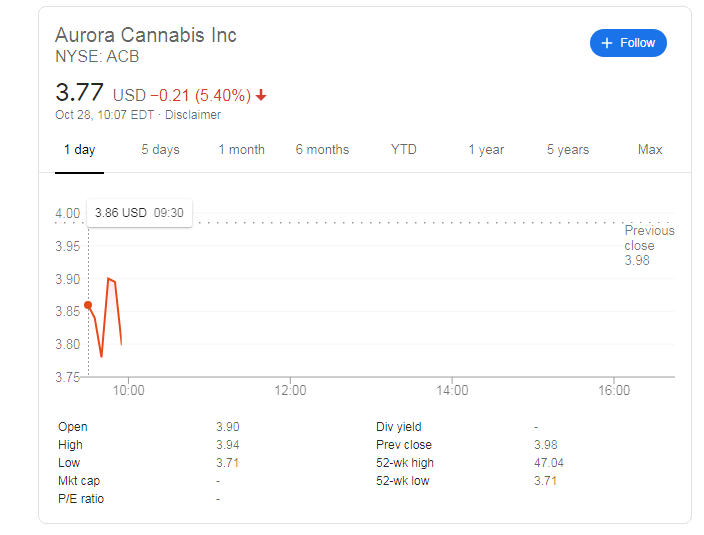The height and width of the screenshot is (535, 704).
Task: Click the Previous close 3.98 label
Action: tap(649, 246)
